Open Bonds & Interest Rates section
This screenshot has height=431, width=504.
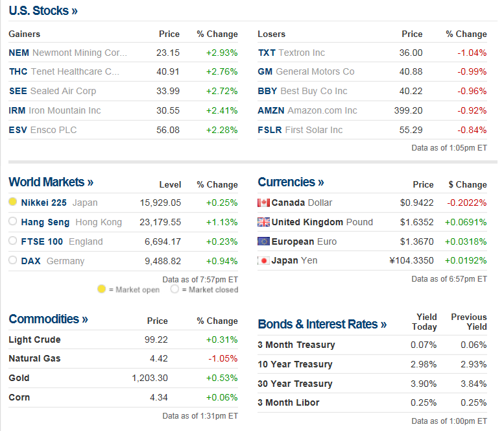click(322, 324)
